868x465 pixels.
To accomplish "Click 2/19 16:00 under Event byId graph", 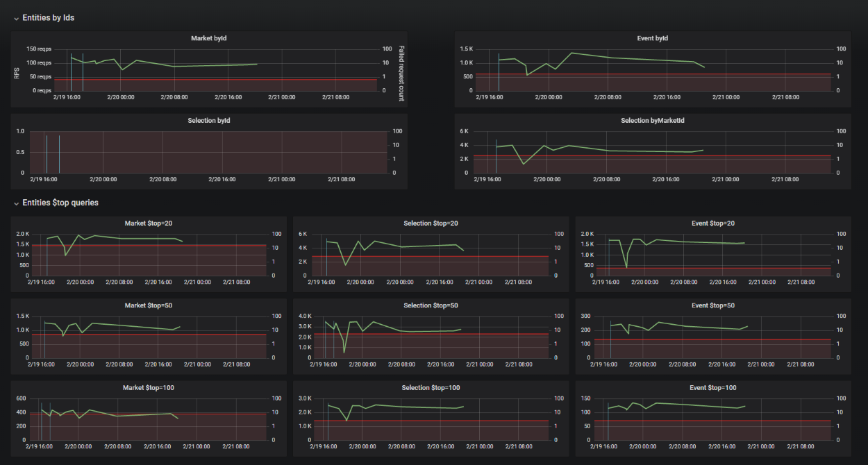I will (490, 97).
